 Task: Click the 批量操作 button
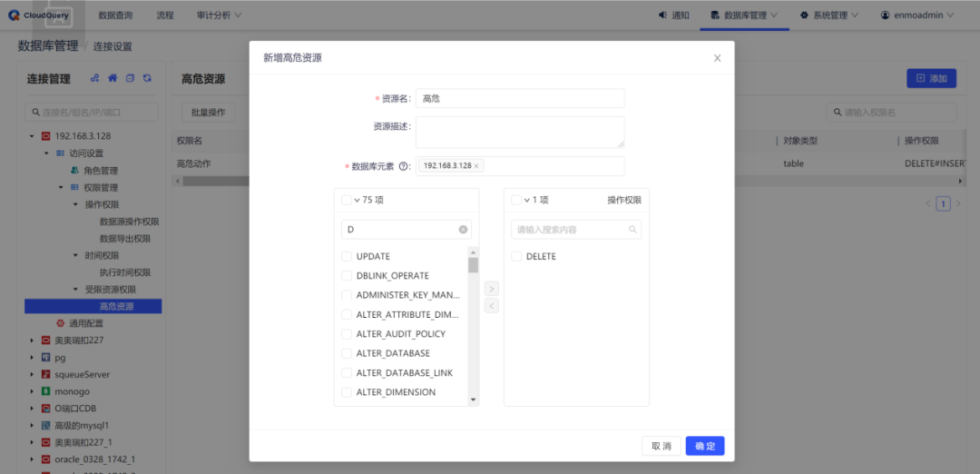pos(208,113)
